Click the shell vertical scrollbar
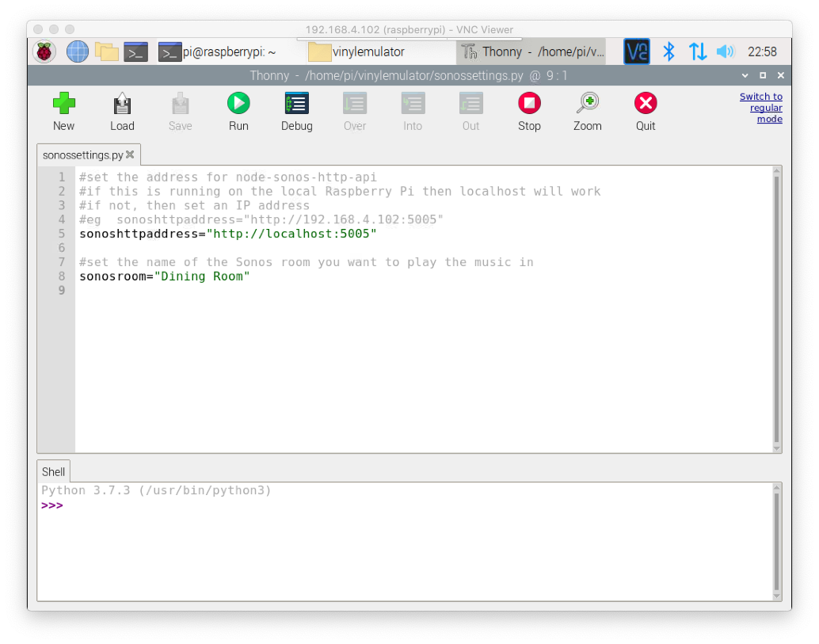Screen dimensions: 819x644 pos(777,541)
